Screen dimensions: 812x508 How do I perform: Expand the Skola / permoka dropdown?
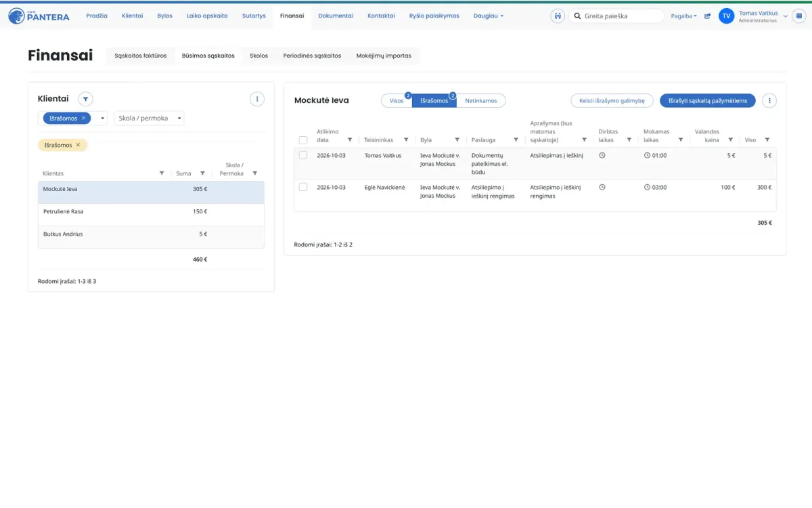pos(149,118)
